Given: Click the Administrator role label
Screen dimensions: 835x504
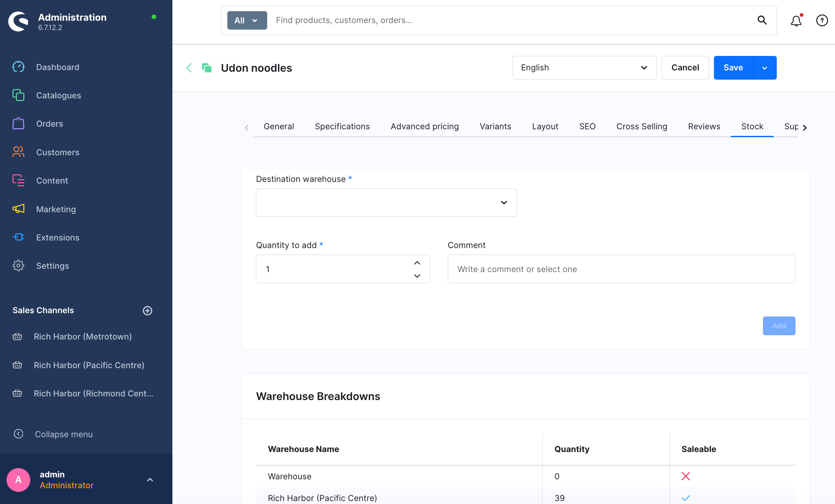Looking at the screenshot, I should (x=66, y=485).
